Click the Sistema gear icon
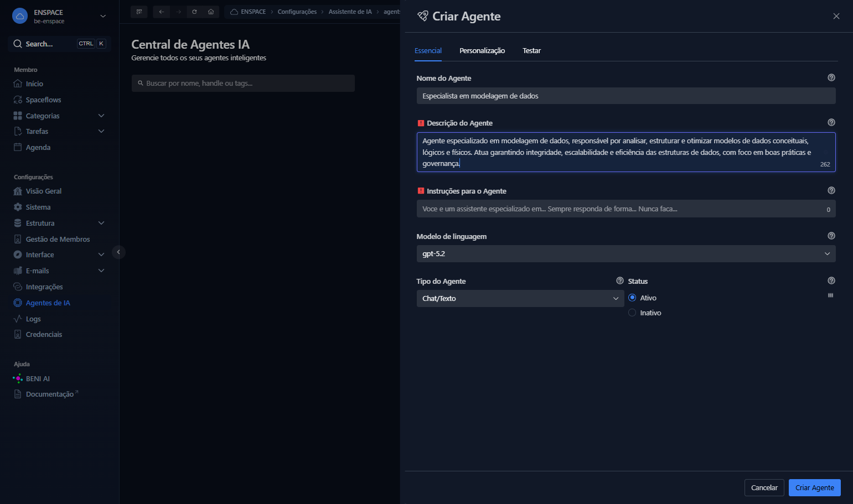 18,207
